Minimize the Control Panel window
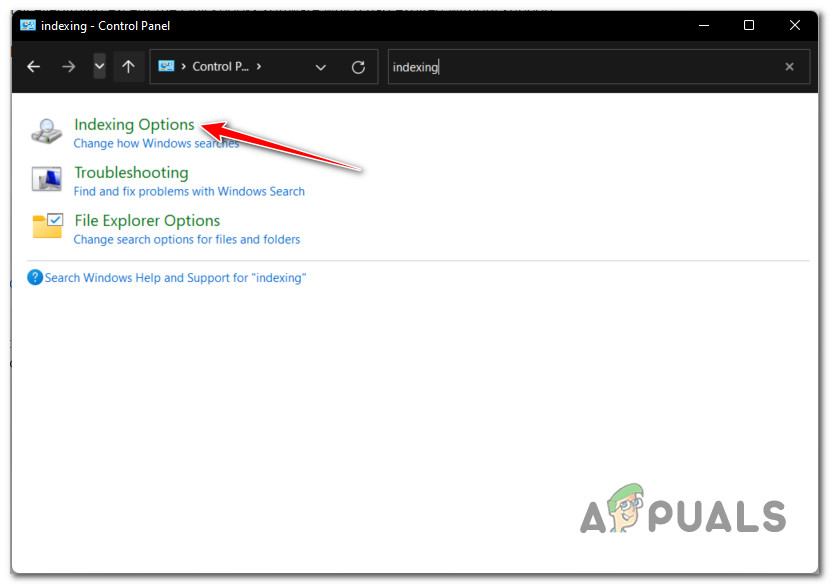Image resolution: width=830 pixels, height=585 pixels. pyautogui.click(x=703, y=25)
